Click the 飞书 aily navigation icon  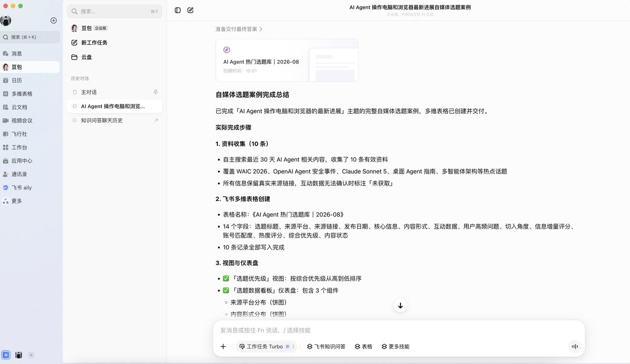[6, 187]
